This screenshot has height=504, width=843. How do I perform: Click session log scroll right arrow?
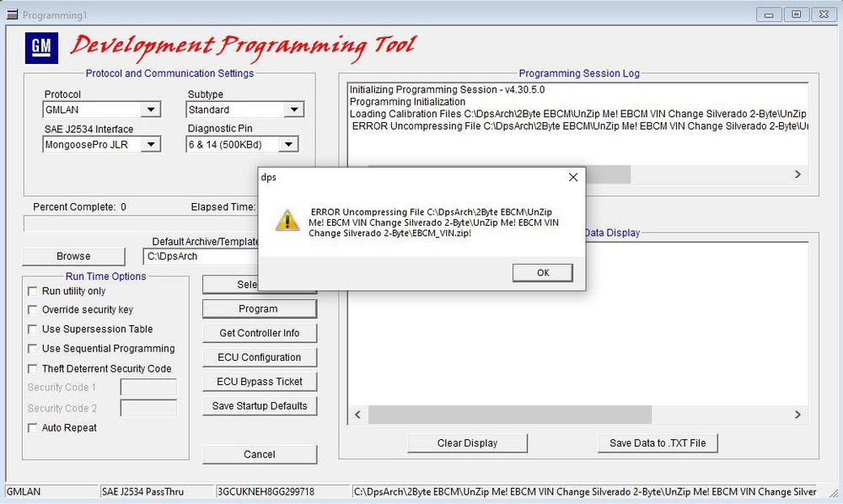point(797,174)
